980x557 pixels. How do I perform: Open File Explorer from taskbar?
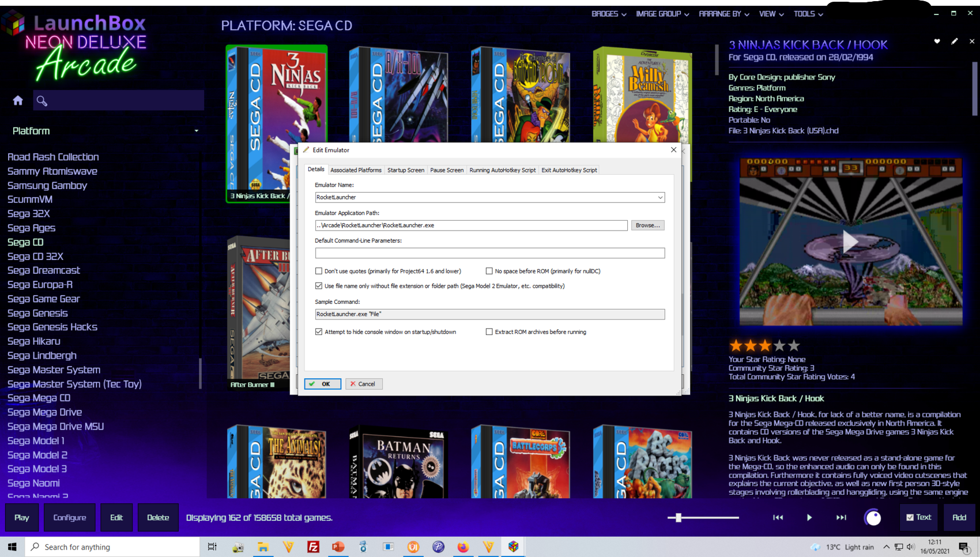(263, 547)
